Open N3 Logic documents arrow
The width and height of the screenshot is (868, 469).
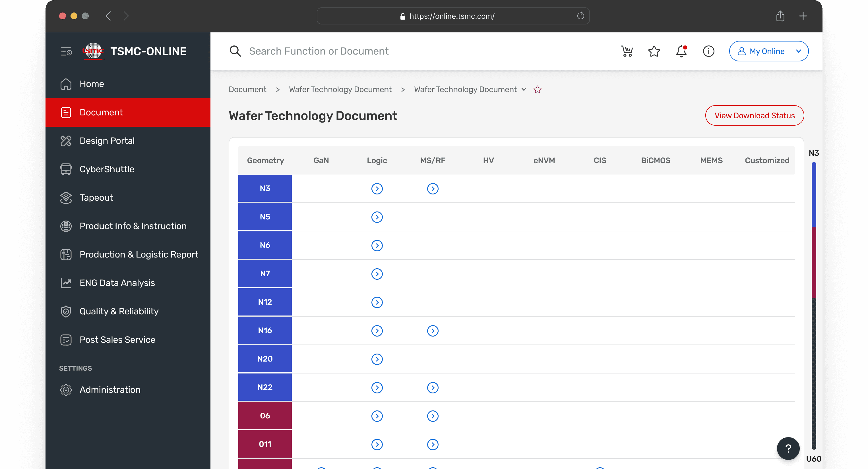[377, 188]
